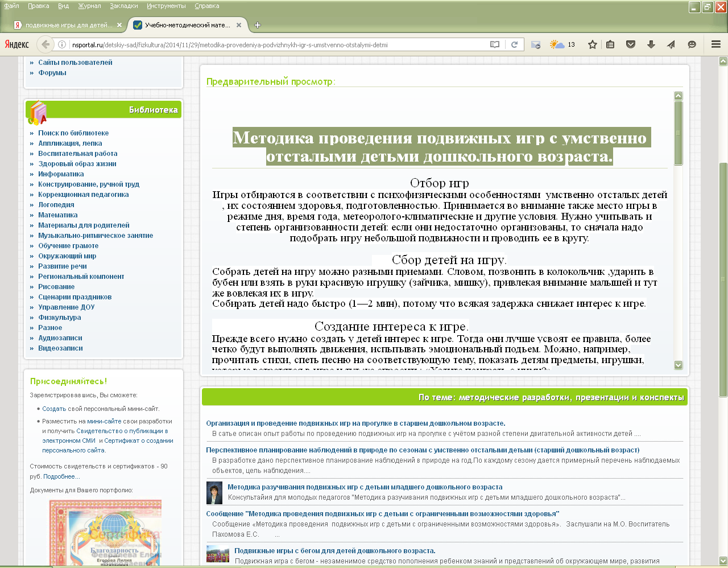Open 'Информатика' library section
This screenshot has width=728, height=568.
(61, 174)
